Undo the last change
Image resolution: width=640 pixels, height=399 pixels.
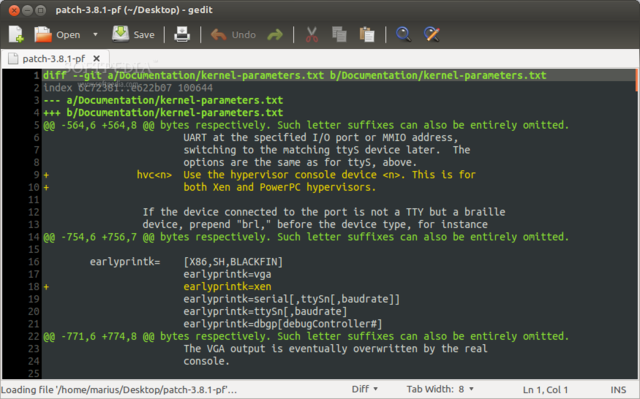(218, 35)
